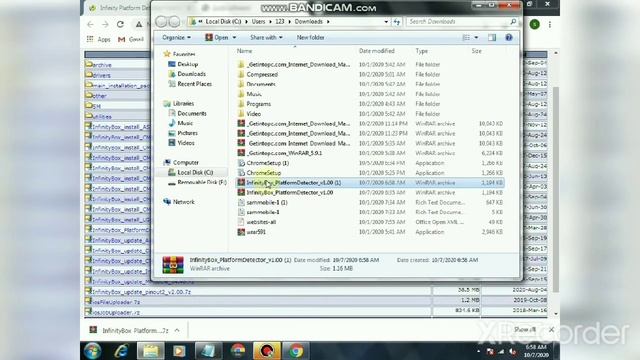
Task: Open the archive folder link in browser
Action: tap(102, 65)
